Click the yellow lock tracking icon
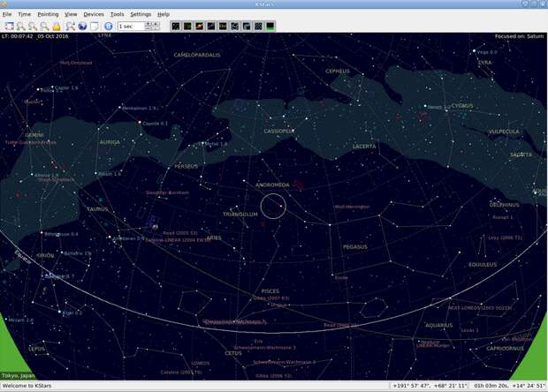 tap(57, 26)
